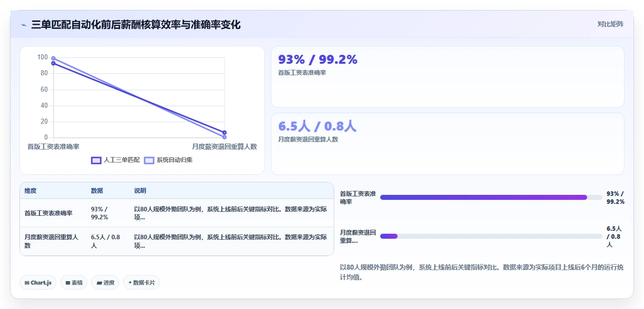Click the 表格 tag icon
This screenshot has width=644, height=309.
(68, 283)
